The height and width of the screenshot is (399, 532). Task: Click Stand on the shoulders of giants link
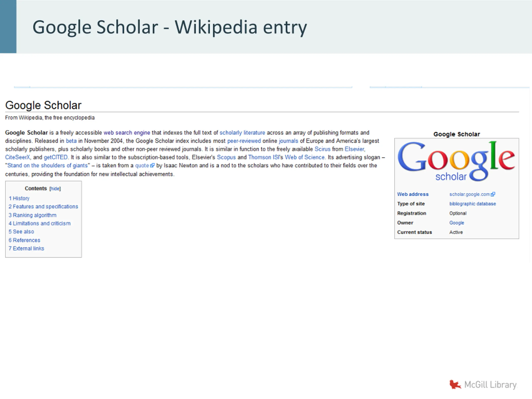click(48, 165)
